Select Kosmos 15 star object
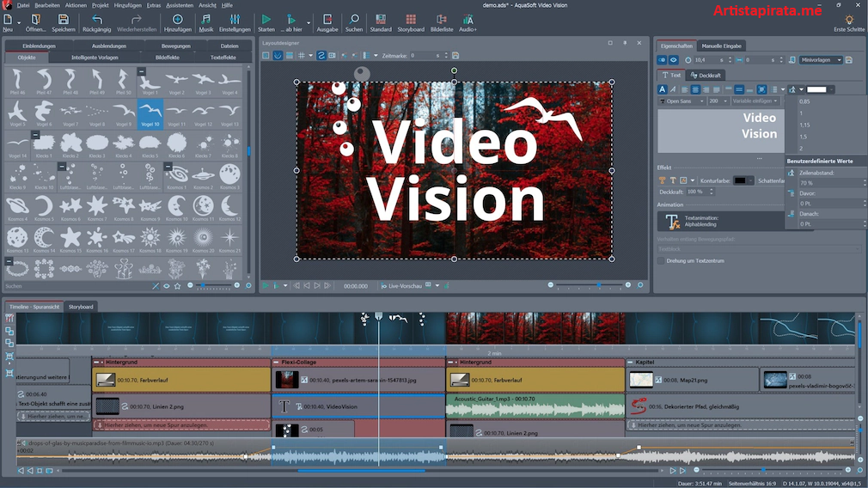The image size is (868, 488). pos(70,240)
